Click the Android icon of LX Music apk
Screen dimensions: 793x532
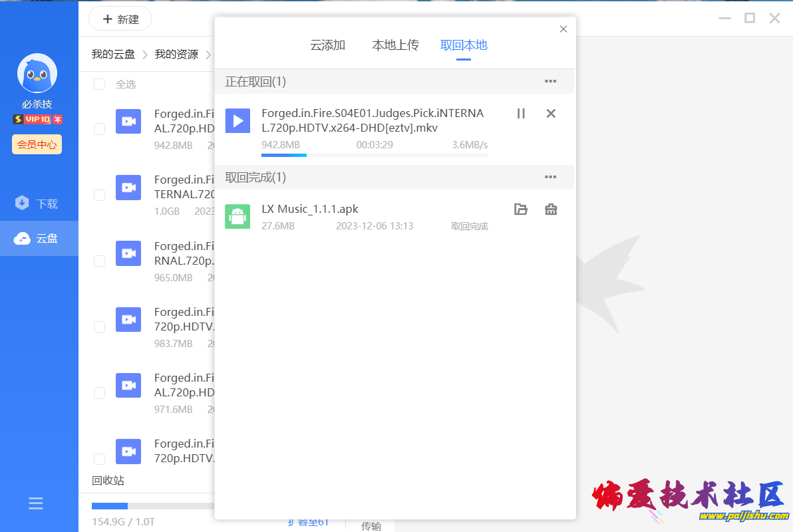[x=238, y=217]
